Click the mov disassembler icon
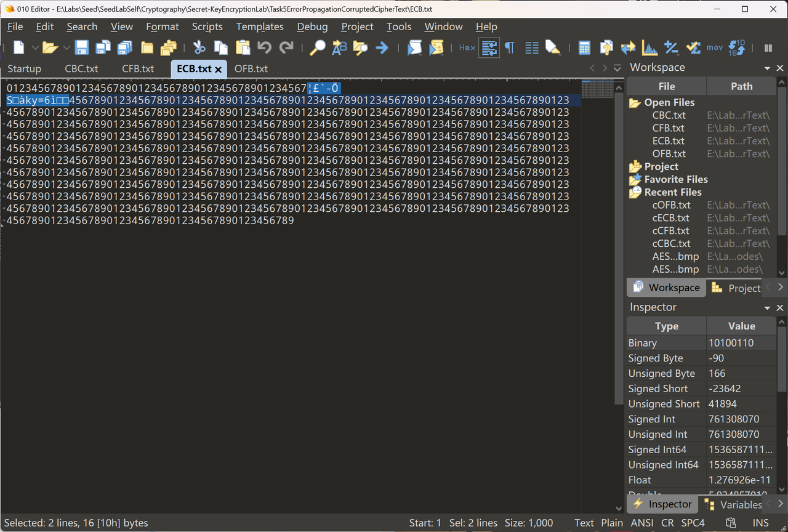 point(715,47)
